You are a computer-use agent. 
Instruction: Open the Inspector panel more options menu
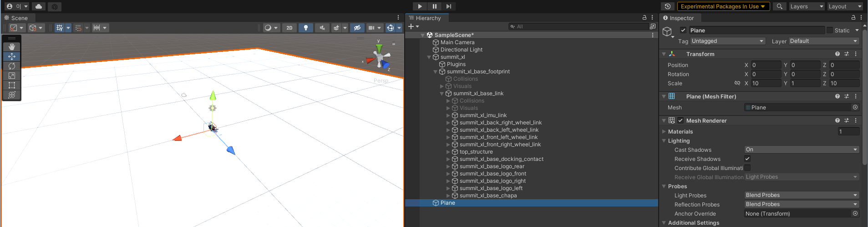click(861, 18)
